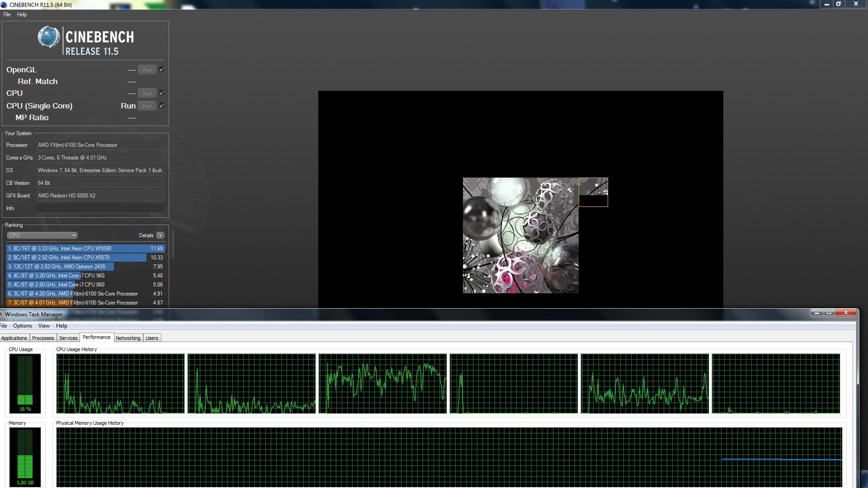Maximize the Windows Task Manager window
This screenshot has height=488, width=868.
(x=829, y=312)
